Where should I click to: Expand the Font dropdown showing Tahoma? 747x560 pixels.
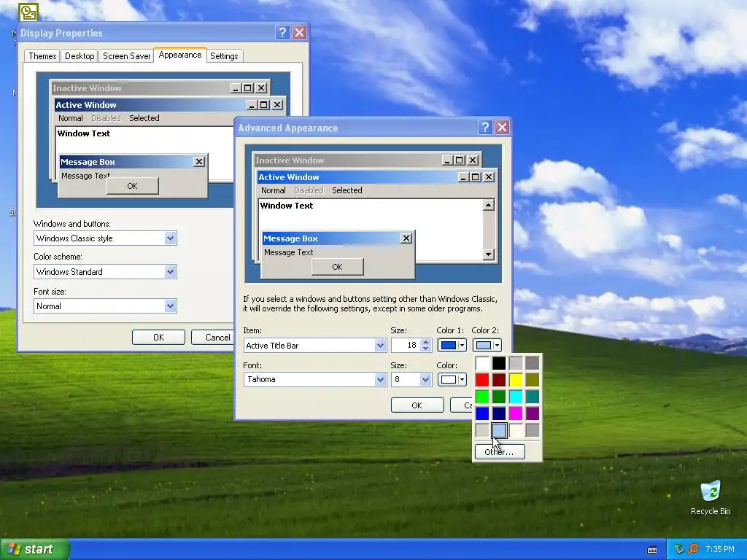(x=380, y=379)
